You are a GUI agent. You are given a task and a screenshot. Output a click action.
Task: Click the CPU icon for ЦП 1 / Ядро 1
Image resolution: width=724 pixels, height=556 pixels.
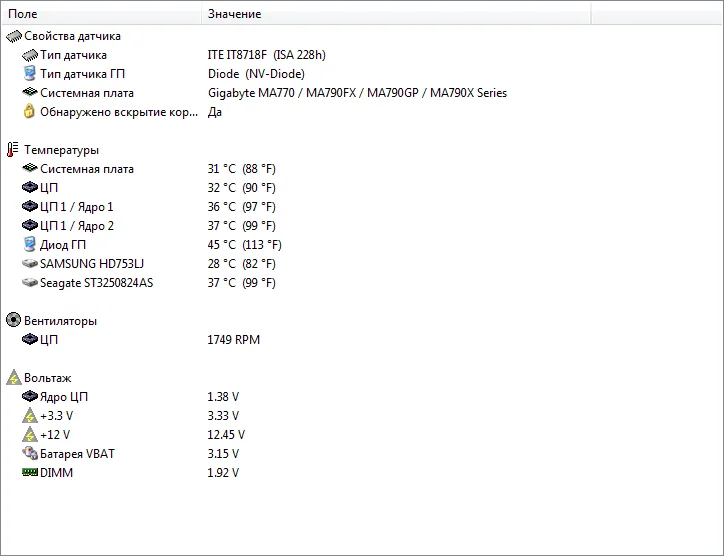30,206
